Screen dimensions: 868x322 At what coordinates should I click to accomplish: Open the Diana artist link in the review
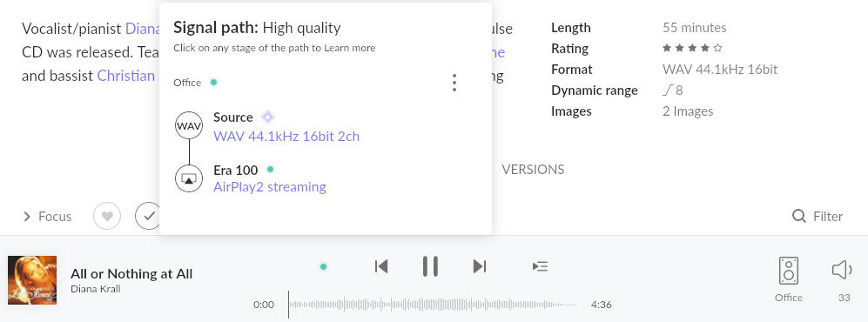pos(143,29)
